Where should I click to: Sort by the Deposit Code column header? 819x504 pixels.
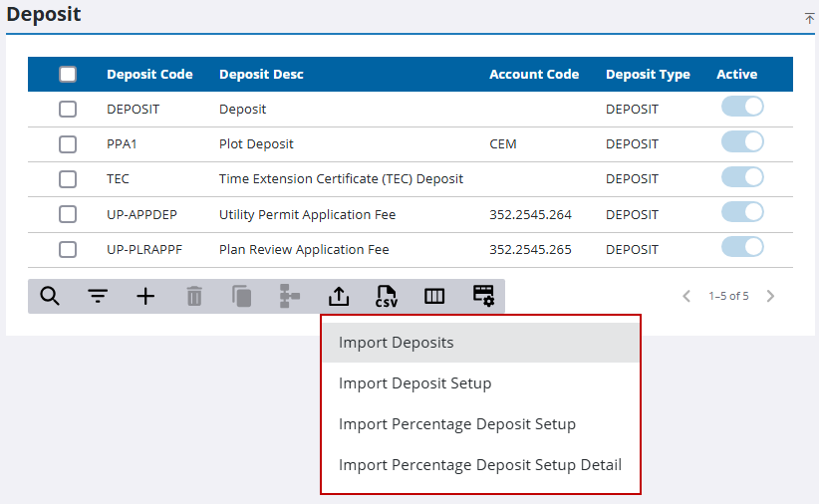click(x=149, y=75)
